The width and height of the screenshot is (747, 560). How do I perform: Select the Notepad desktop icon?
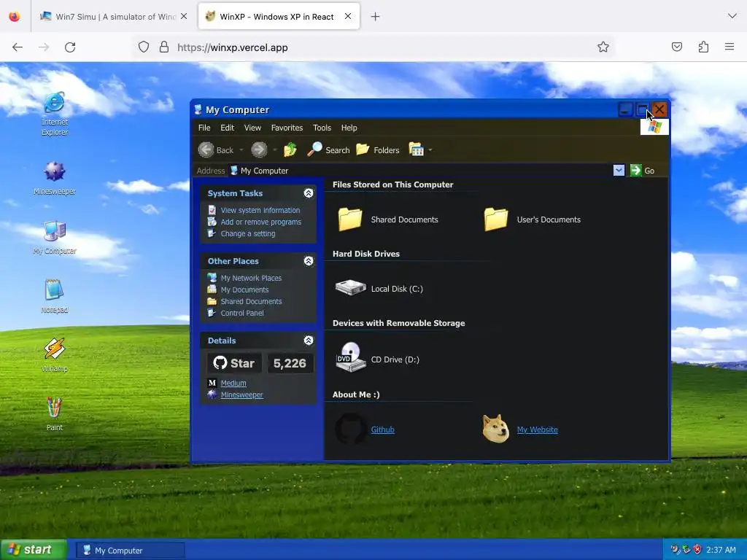54,296
